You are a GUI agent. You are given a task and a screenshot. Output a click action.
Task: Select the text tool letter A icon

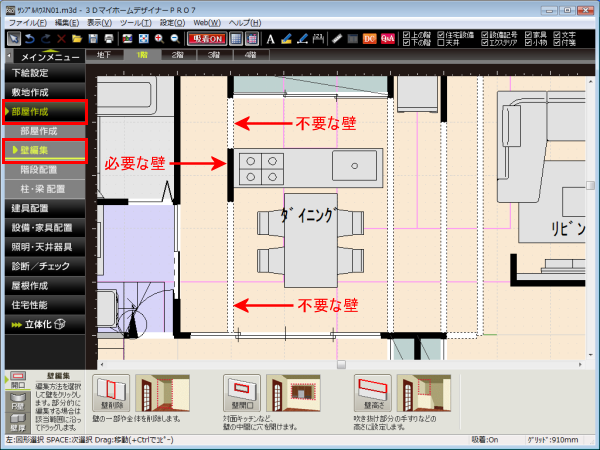271,39
